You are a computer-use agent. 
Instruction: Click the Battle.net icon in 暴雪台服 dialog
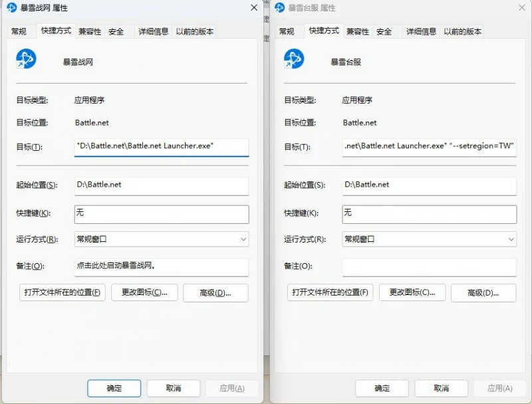click(x=295, y=59)
